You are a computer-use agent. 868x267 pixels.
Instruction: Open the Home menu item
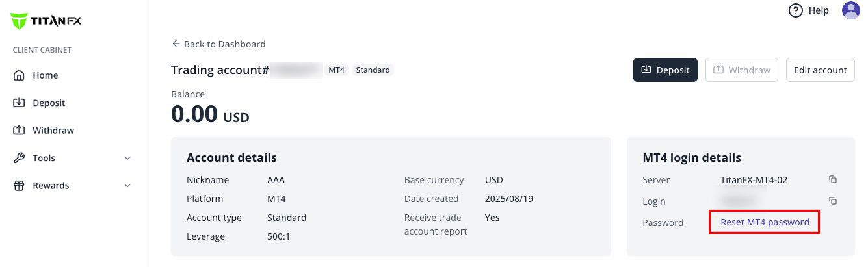pyautogui.click(x=46, y=75)
